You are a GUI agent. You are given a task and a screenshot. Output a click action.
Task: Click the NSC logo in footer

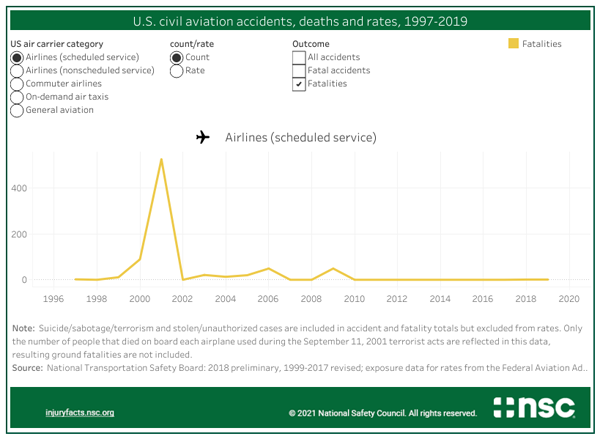point(534,407)
